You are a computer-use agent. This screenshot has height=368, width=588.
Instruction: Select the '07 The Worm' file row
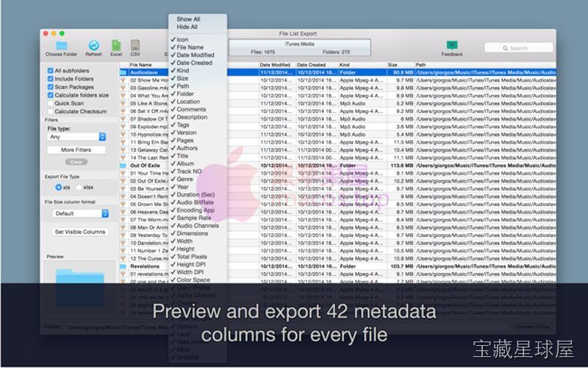337,219
